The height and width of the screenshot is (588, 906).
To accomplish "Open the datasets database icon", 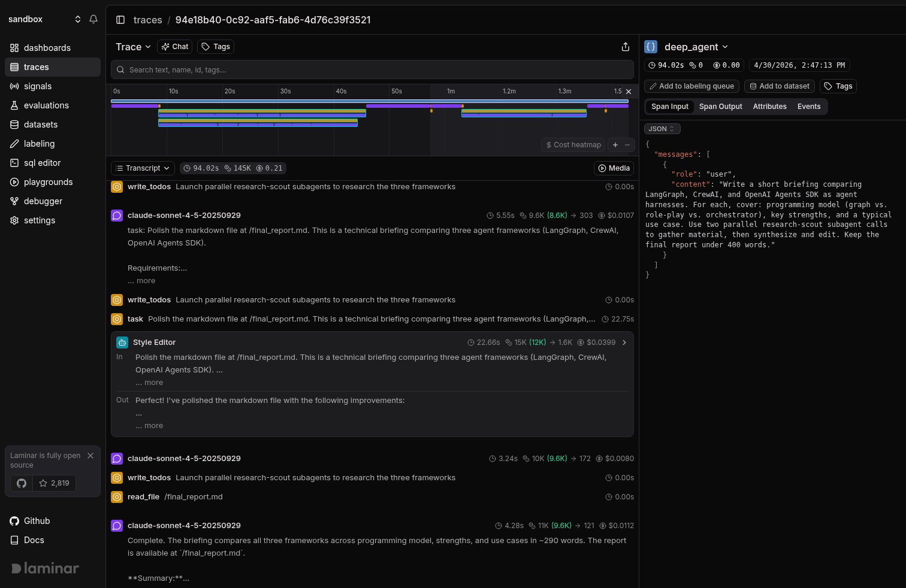I will (14, 125).
